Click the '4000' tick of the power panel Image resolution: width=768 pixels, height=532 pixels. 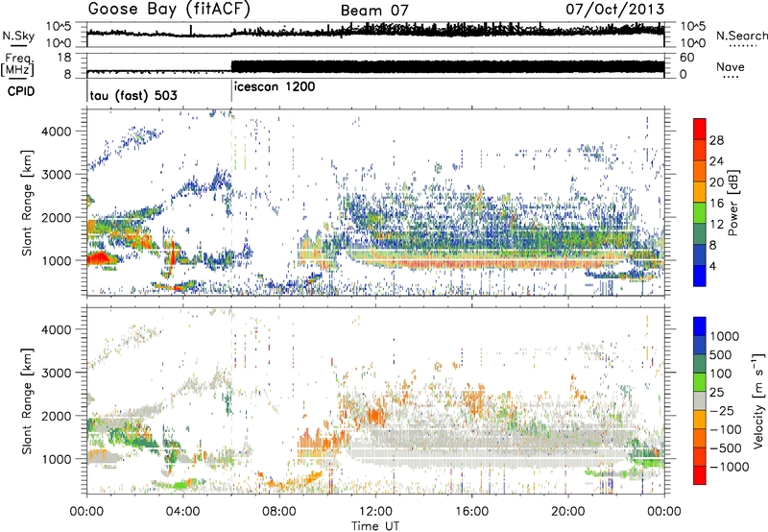click(x=57, y=132)
